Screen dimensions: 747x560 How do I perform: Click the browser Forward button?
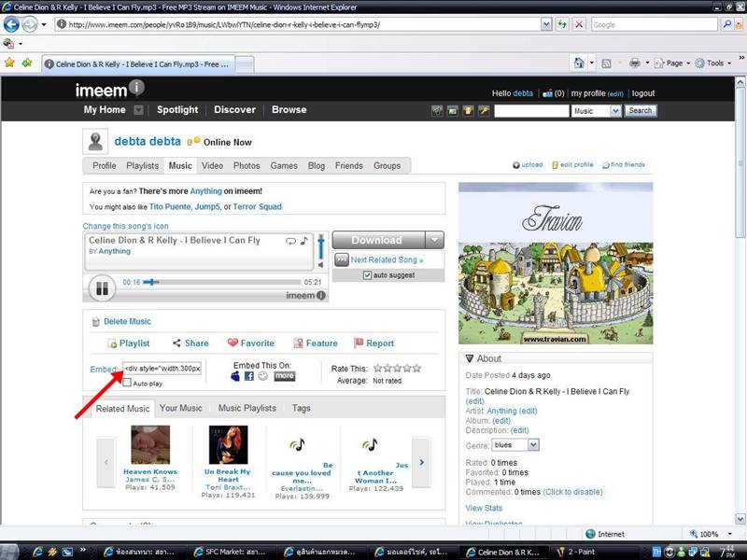[30, 24]
